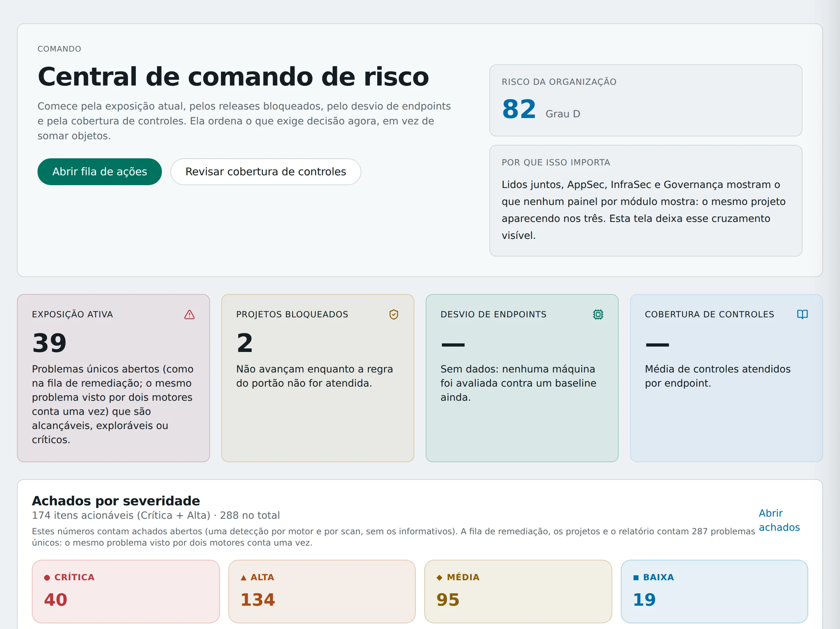Open the Exposição Ativa card showing 39
The width and height of the screenshot is (840, 629).
pos(113,378)
